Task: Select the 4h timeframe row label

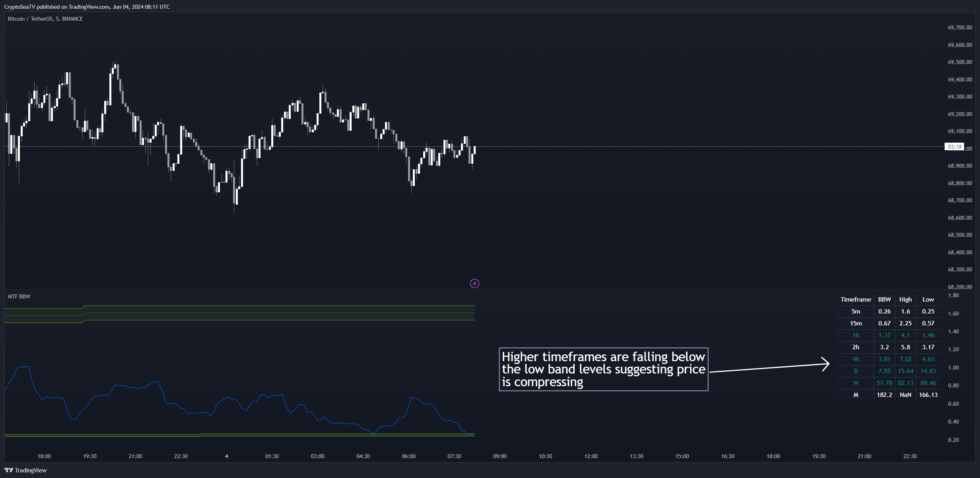Action: click(x=856, y=359)
